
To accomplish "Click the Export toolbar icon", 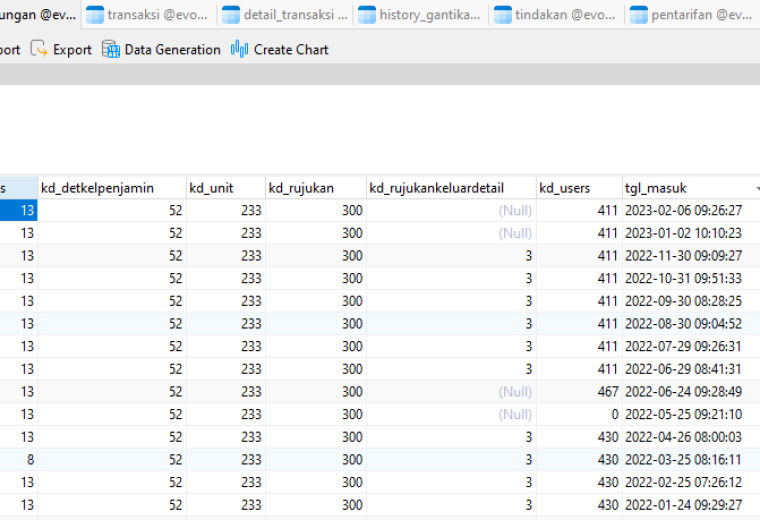I will pyautogui.click(x=39, y=49).
